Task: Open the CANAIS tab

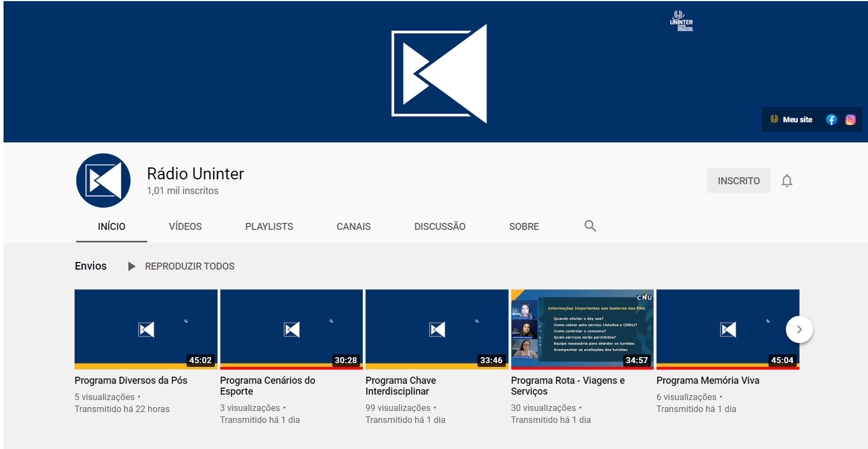Action: (x=354, y=227)
